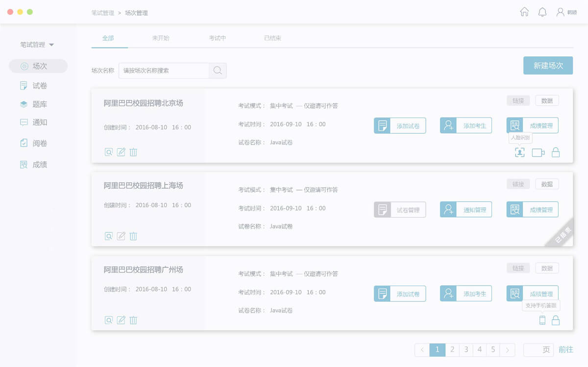Click 数据 button in 上海场
This screenshot has height=367, width=588.
tap(547, 184)
